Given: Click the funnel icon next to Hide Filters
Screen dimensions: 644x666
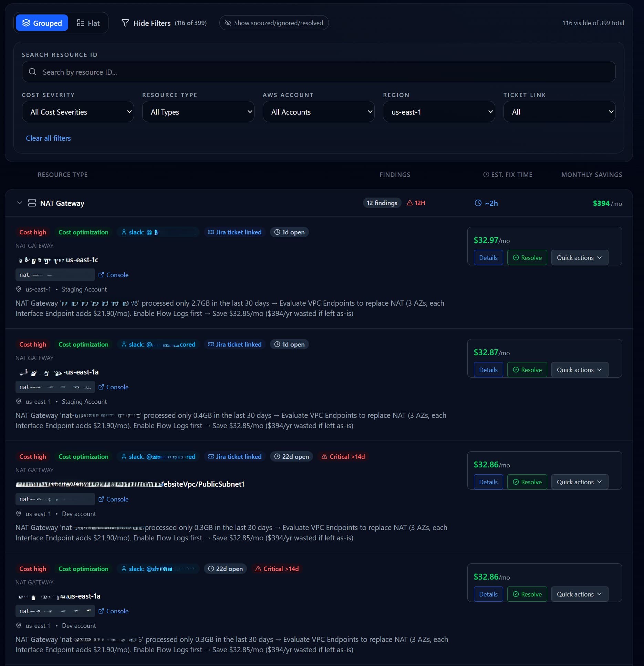Looking at the screenshot, I should pos(125,23).
